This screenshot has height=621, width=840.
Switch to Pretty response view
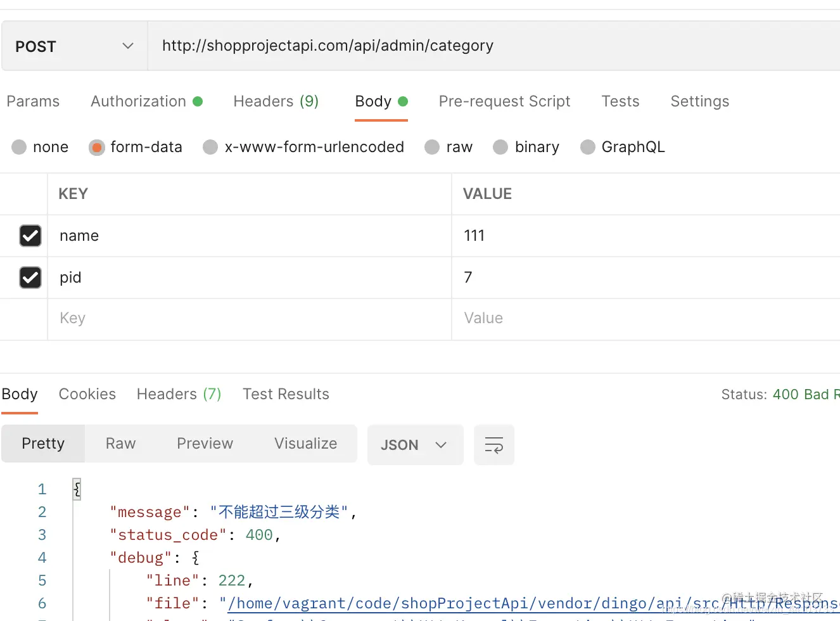(x=43, y=444)
